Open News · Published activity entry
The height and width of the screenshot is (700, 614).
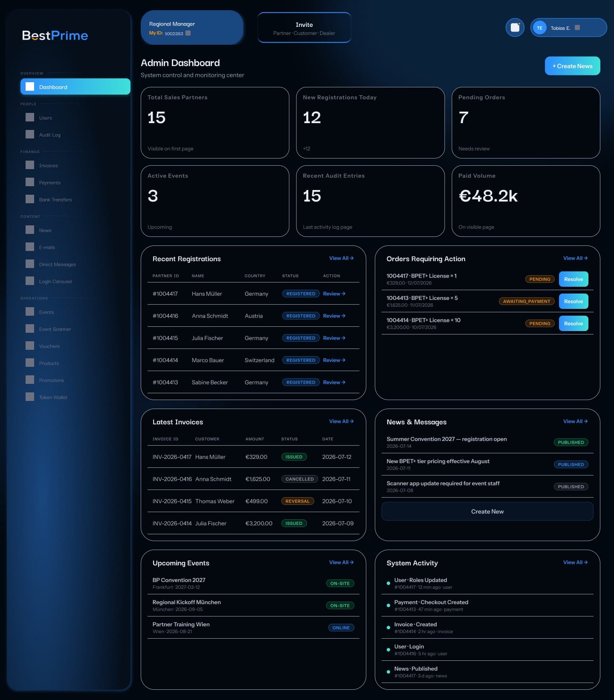(x=487, y=672)
